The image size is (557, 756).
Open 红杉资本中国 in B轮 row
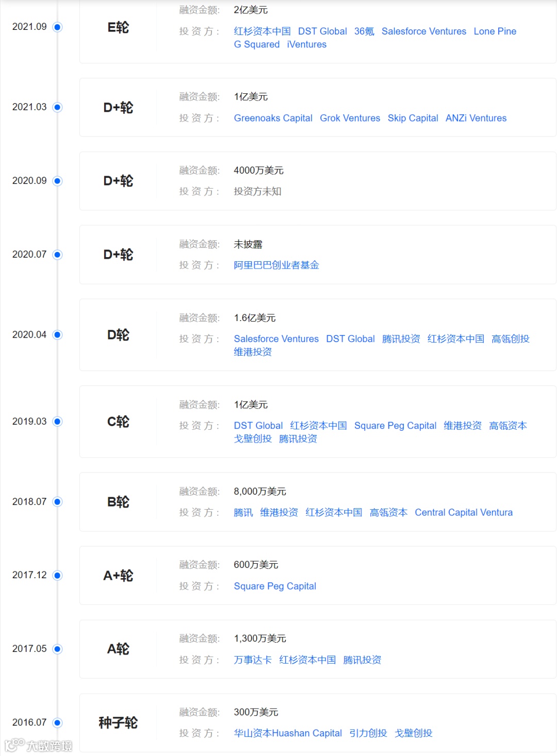point(334,513)
